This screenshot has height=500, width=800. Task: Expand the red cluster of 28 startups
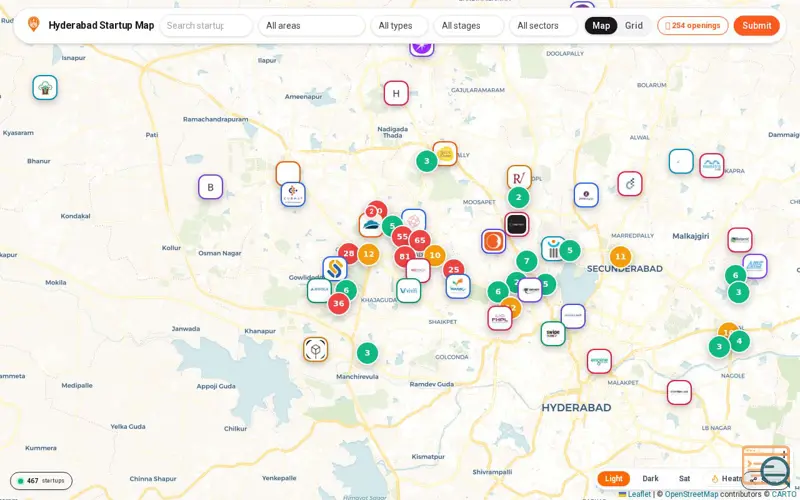point(348,253)
